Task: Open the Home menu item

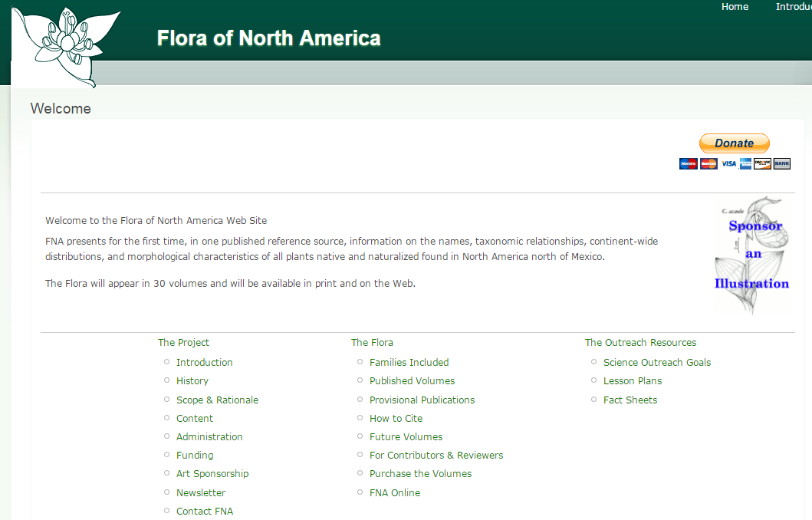Action: point(735,7)
